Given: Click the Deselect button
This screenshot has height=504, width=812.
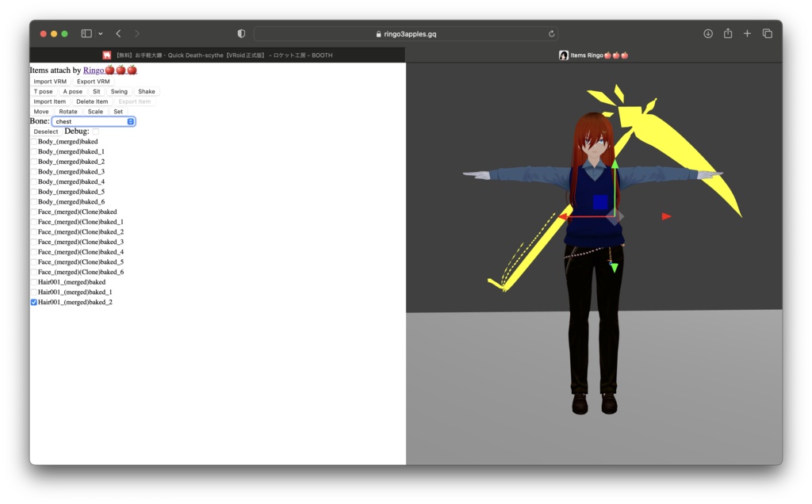Looking at the screenshot, I should click(45, 132).
